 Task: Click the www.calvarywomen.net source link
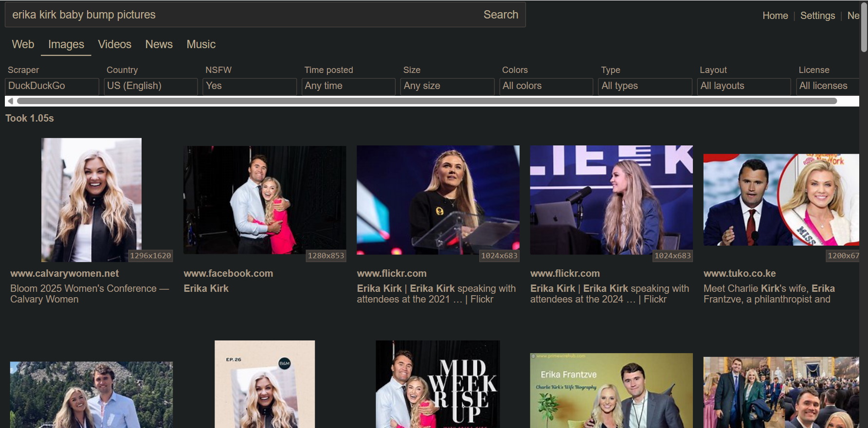click(x=65, y=273)
